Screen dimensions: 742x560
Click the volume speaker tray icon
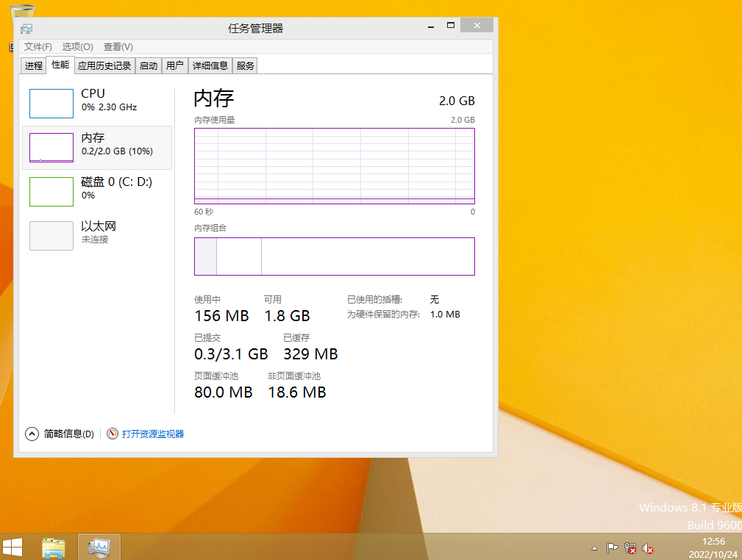647,548
